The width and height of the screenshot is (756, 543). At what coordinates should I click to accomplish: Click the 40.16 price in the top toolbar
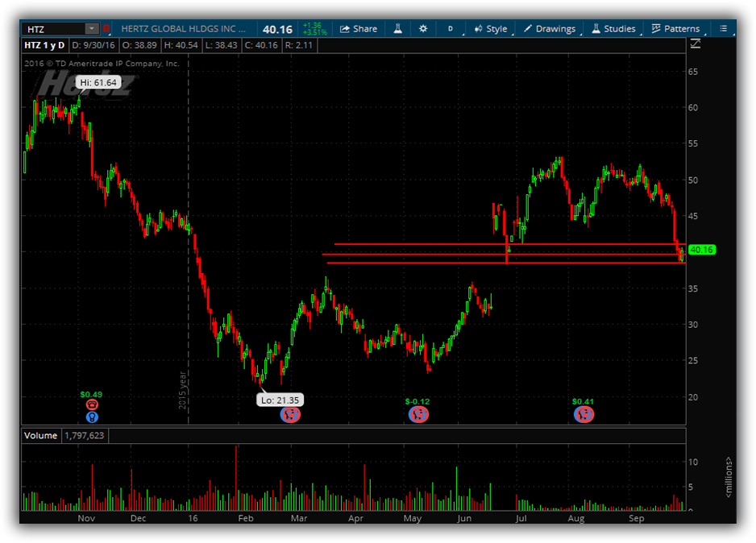coord(277,29)
